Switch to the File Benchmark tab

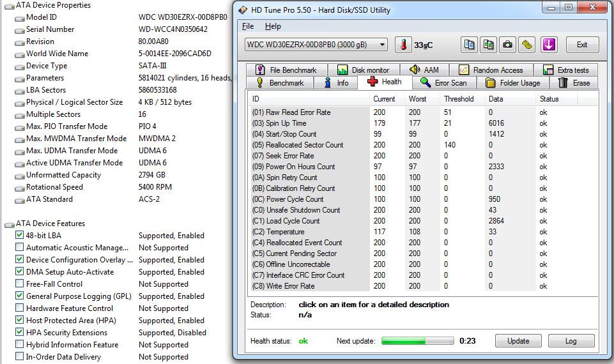[286, 70]
